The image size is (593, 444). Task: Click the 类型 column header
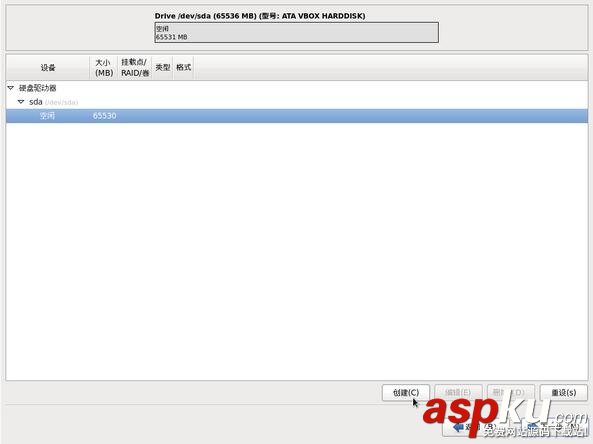(x=163, y=68)
